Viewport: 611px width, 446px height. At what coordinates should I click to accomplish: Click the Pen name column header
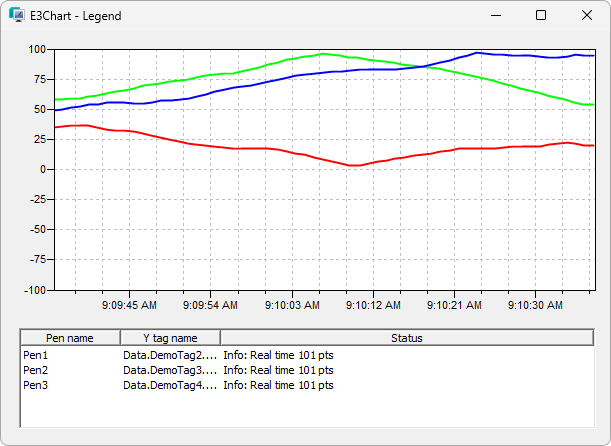pyautogui.click(x=70, y=338)
